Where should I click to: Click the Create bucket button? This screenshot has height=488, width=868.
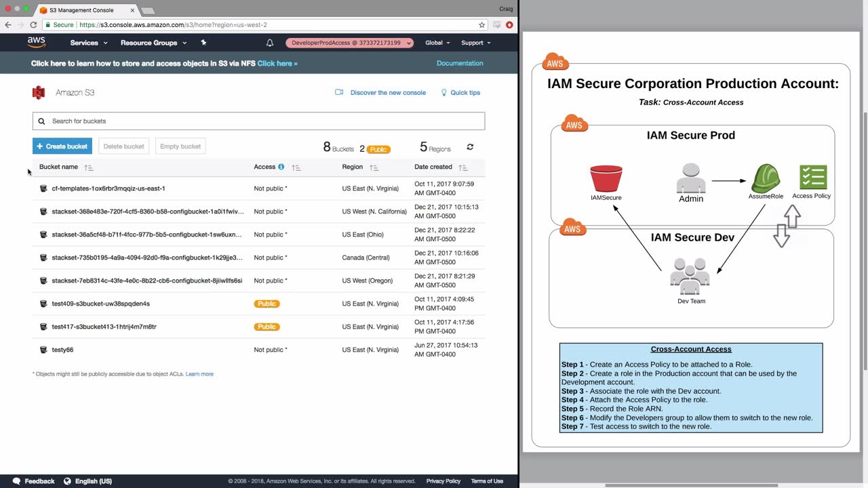pyautogui.click(x=62, y=146)
